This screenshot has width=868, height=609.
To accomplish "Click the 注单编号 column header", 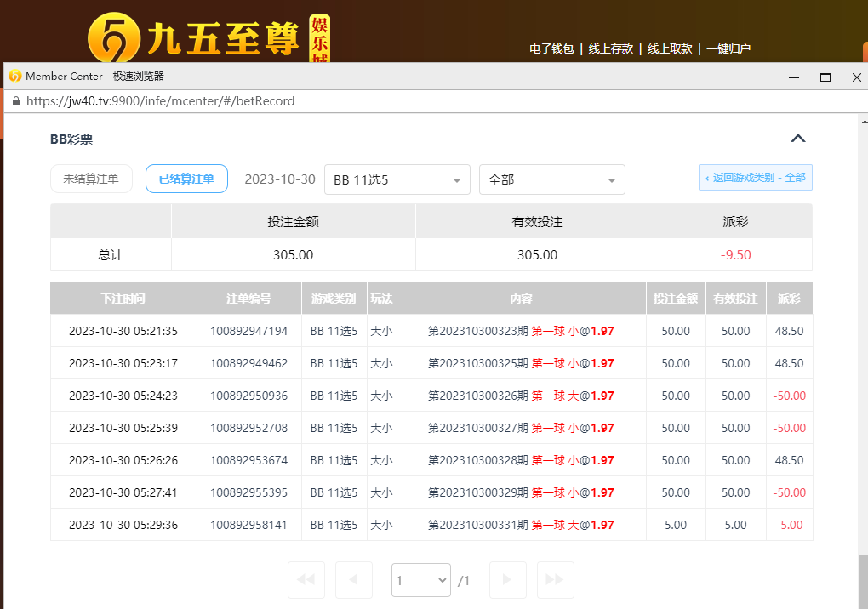I will click(x=249, y=299).
